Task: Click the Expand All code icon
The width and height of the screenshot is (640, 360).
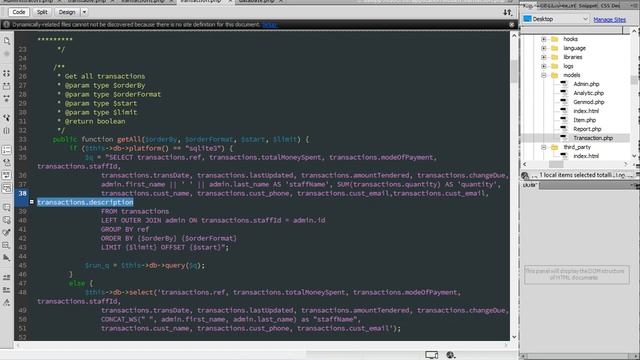Action: (7, 98)
